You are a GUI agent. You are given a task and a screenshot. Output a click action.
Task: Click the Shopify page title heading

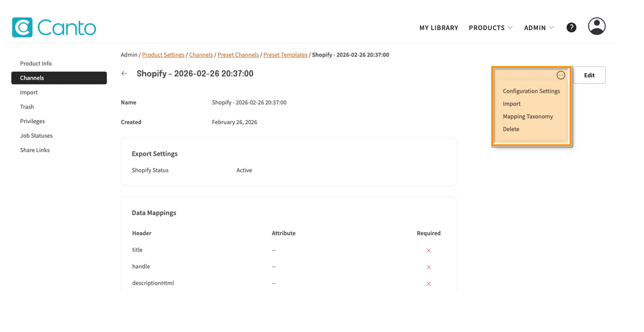(195, 73)
